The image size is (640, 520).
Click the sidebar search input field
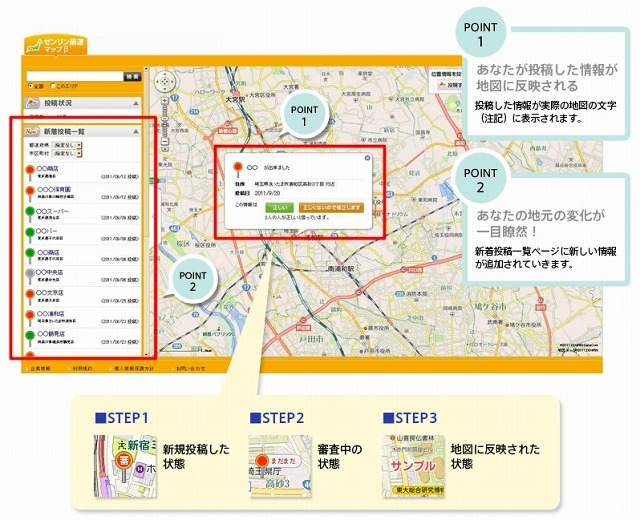pos(75,77)
